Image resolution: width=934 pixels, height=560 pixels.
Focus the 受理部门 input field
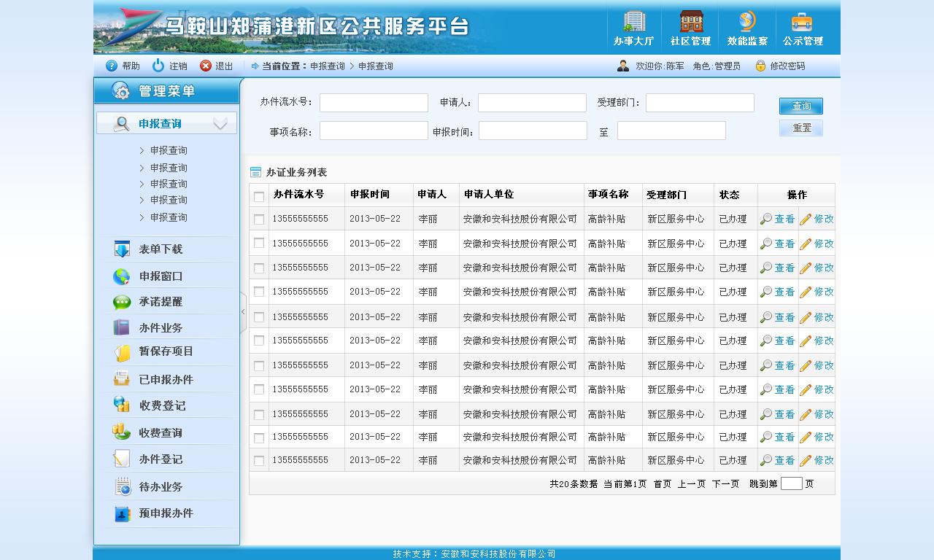[x=700, y=103]
